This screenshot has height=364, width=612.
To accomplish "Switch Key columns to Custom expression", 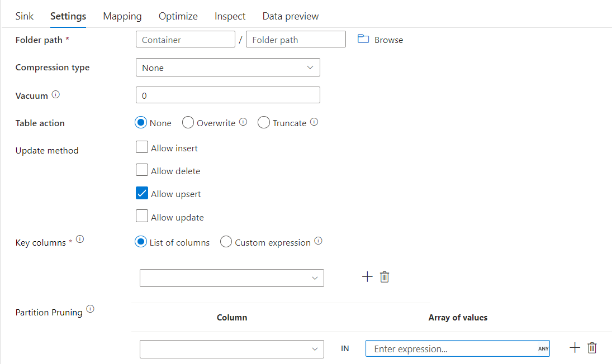I will point(226,242).
